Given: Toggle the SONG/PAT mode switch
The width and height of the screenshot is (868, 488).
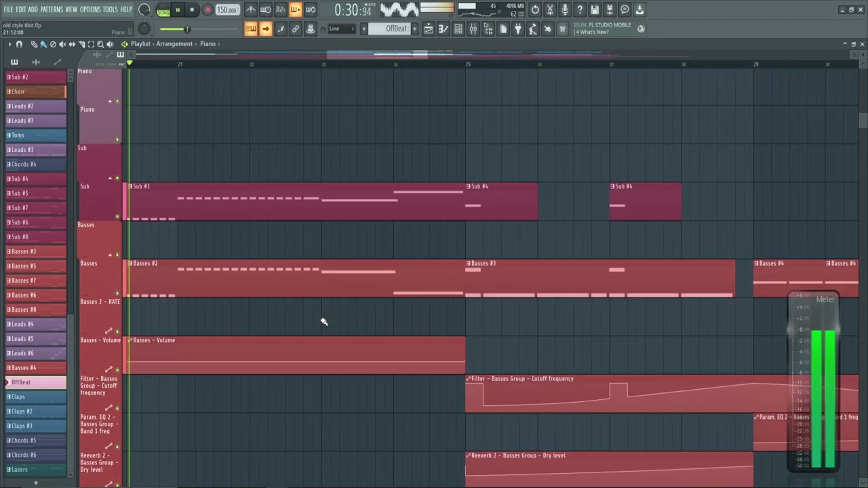Looking at the screenshot, I should [x=163, y=10].
